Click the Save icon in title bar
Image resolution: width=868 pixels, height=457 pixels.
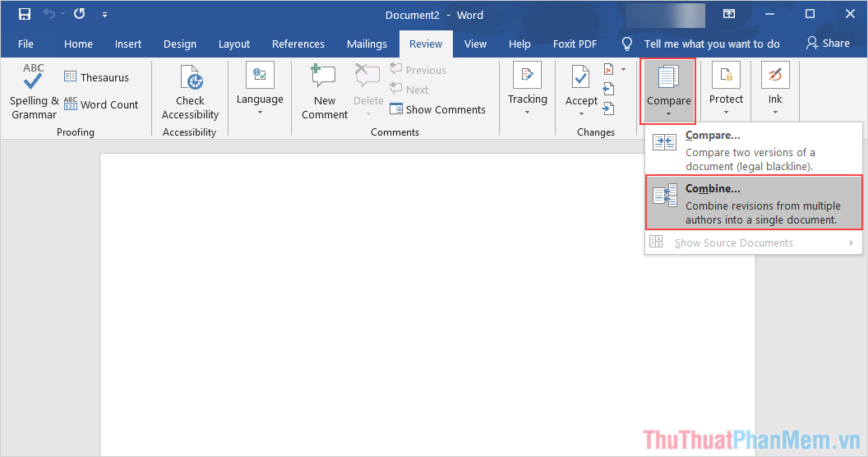[x=25, y=15]
